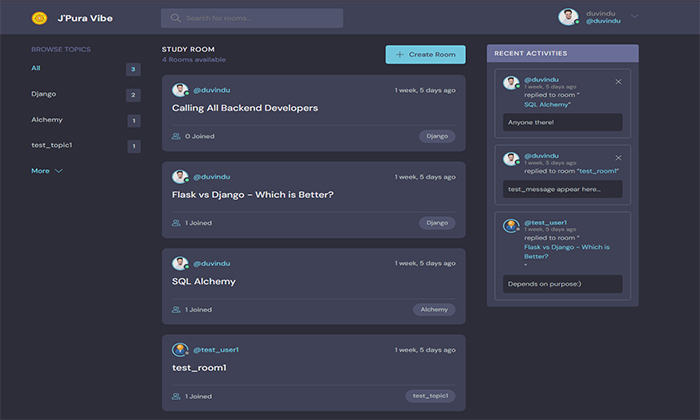Click Django tag on Calling All Backend Developers card

point(437,136)
